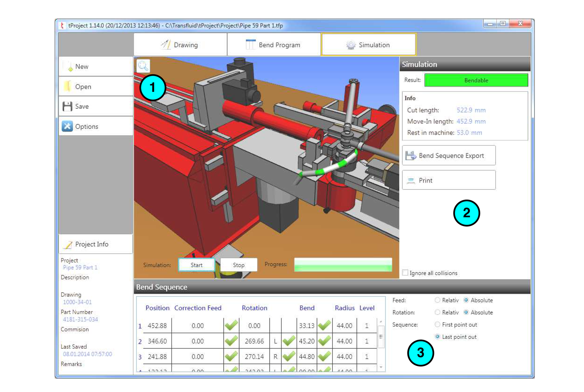Viewport: 584px width, 392px height.
Task: Select the magnifier zoom tool in the 3D view
Action: click(x=144, y=66)
